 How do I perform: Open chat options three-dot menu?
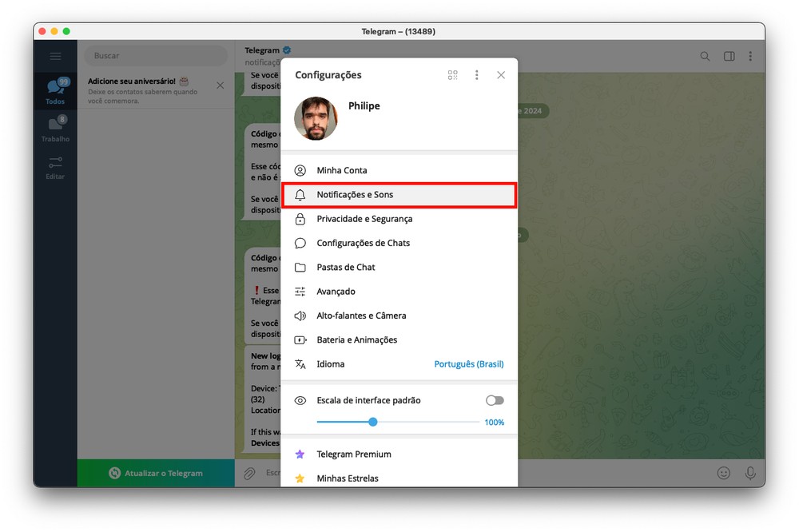[x=750, y=57]
